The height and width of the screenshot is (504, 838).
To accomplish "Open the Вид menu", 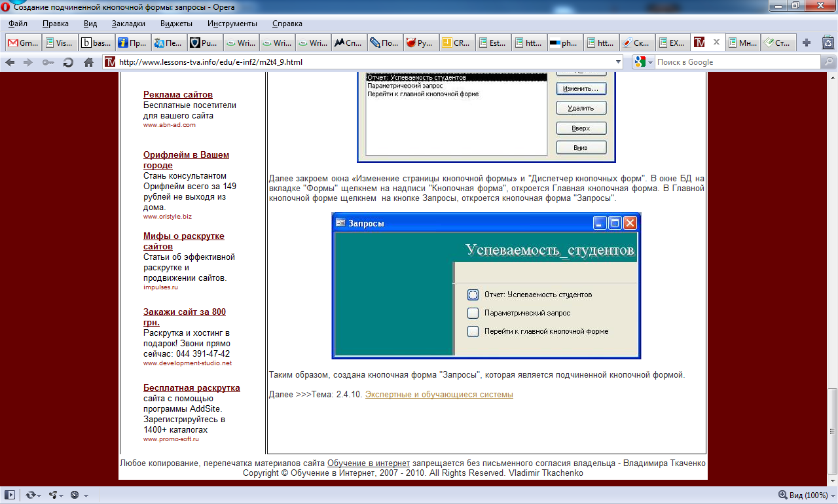I will (90, 24).
